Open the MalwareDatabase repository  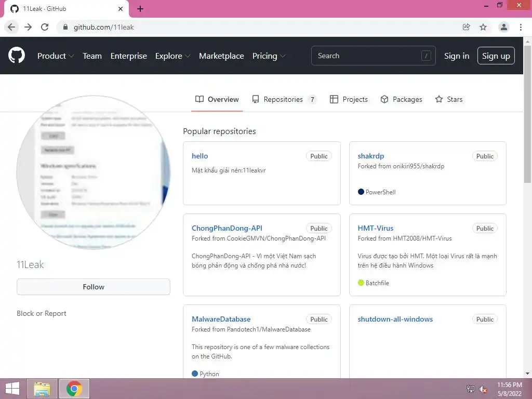point(221,319)
